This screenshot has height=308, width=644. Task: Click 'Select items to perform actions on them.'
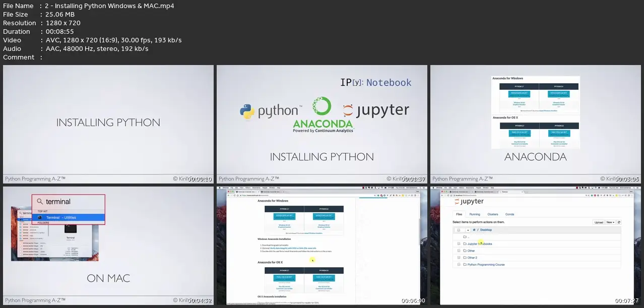pos(479,222)
